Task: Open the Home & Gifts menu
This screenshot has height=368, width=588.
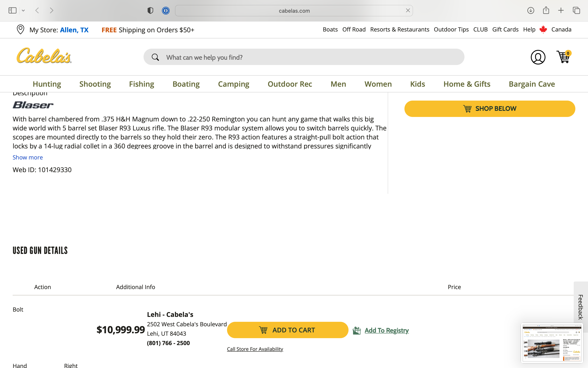Action: [x=467, y=84]
